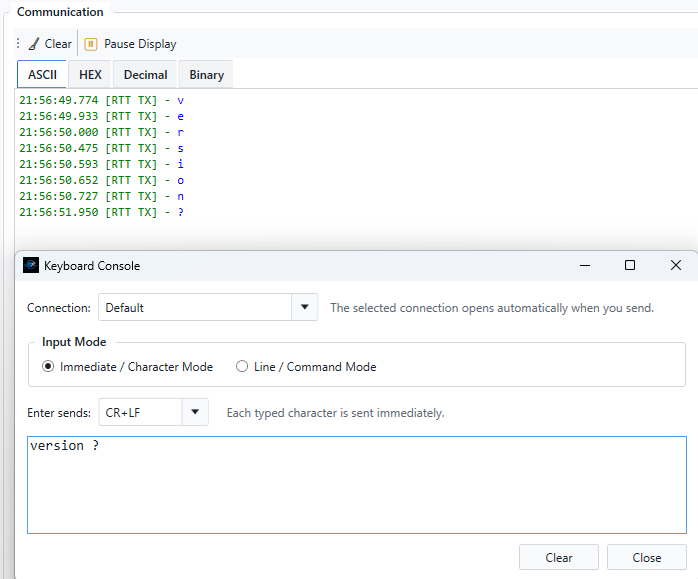Screen dimensions: 698x579
Task: Click the Clear label in the Communication toolbar
Action: (58, 44)
